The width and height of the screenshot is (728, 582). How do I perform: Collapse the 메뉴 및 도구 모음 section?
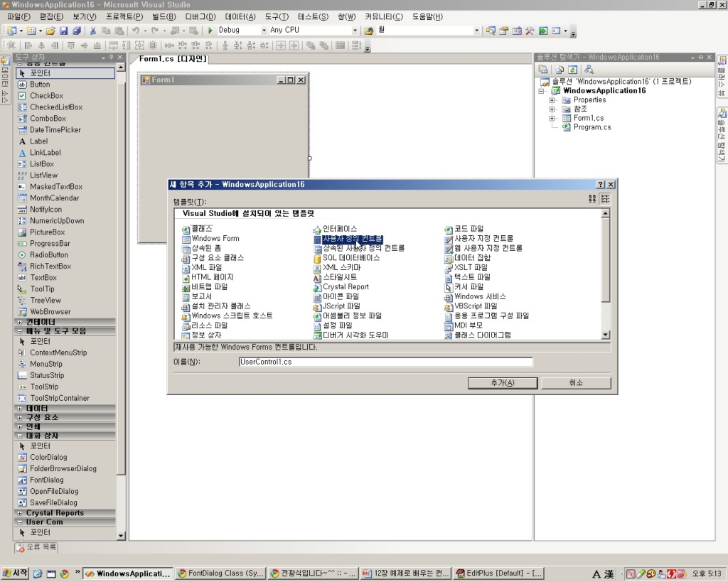(19, 331)
